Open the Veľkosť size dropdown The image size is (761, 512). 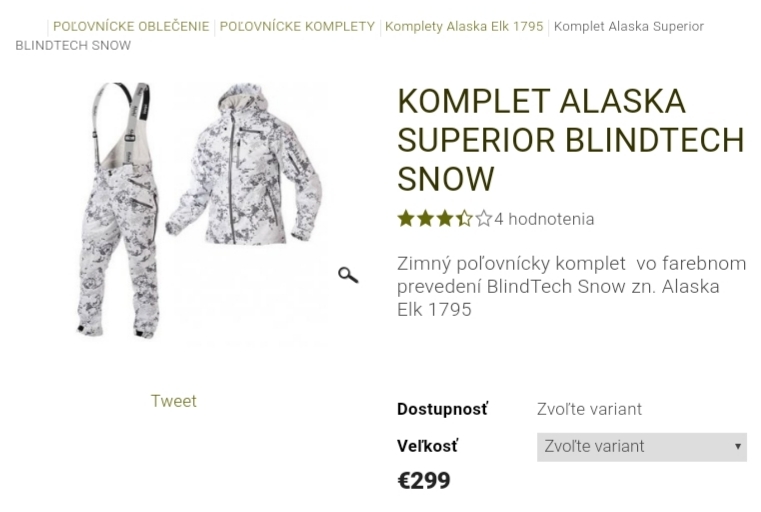click(642, 447)
